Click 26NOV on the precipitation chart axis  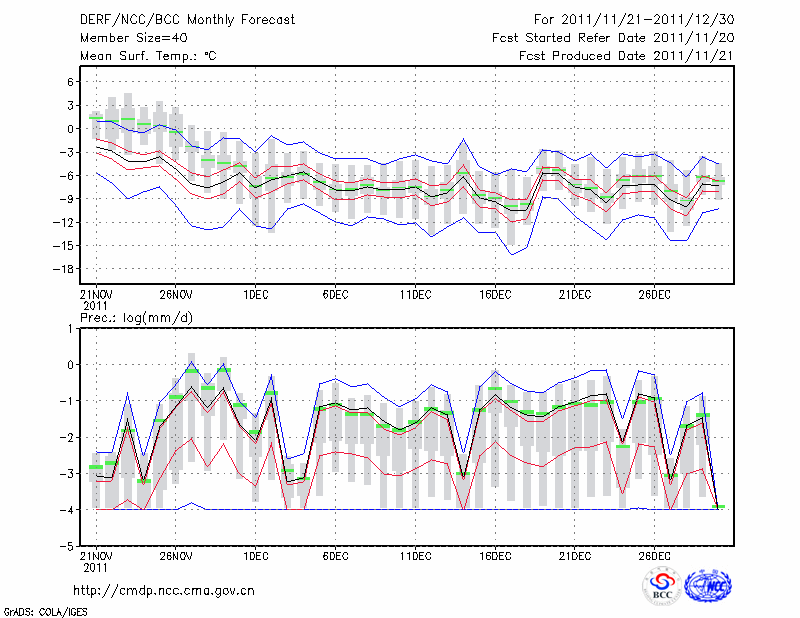(175, 555)
